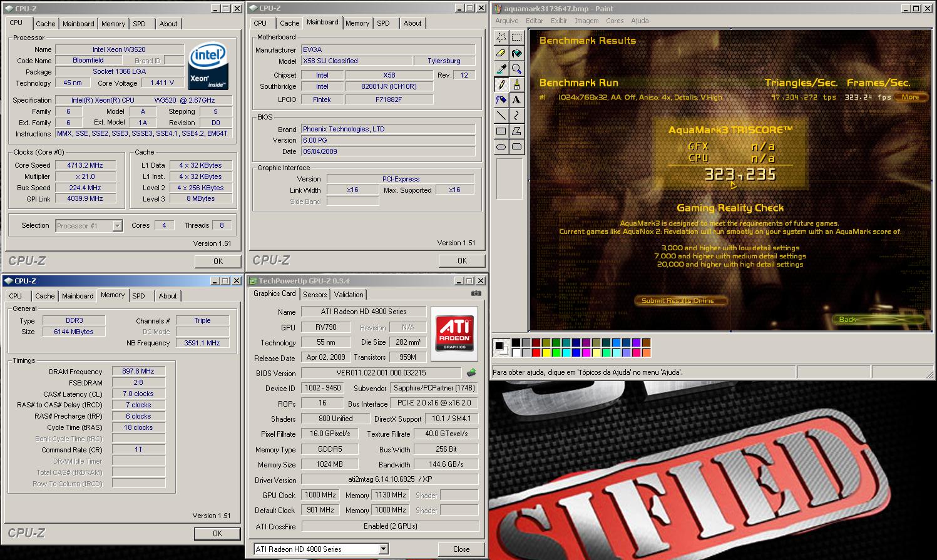Select the rectangular Select tool in Paint
Viewport: 937px width, 560px height.
[516, 38]
